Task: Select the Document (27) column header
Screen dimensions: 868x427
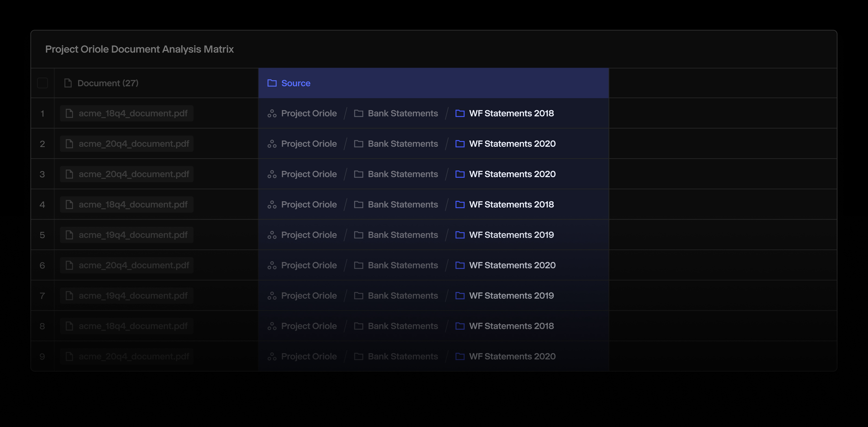Action: (108, 83)
